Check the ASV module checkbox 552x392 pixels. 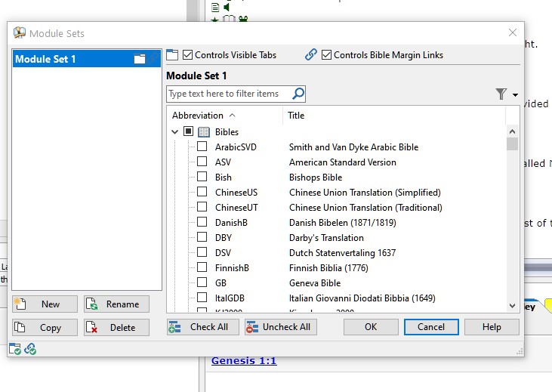click(202, 162)
